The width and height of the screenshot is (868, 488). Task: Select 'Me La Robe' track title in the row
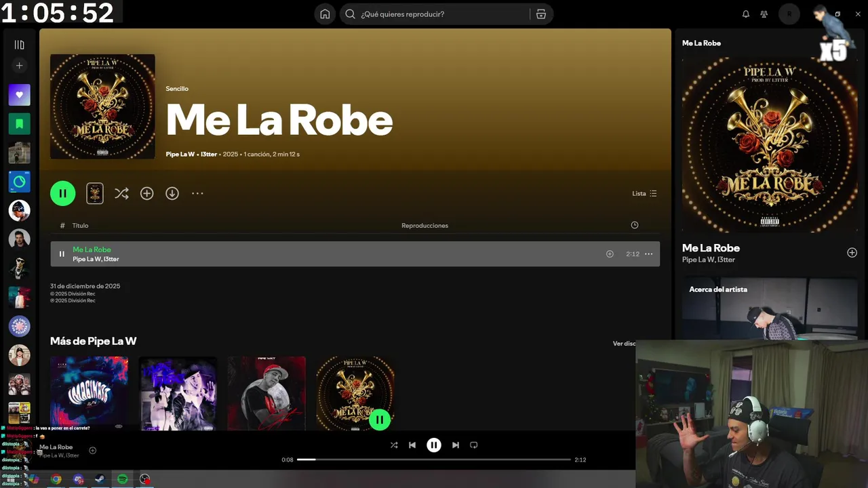92,249
